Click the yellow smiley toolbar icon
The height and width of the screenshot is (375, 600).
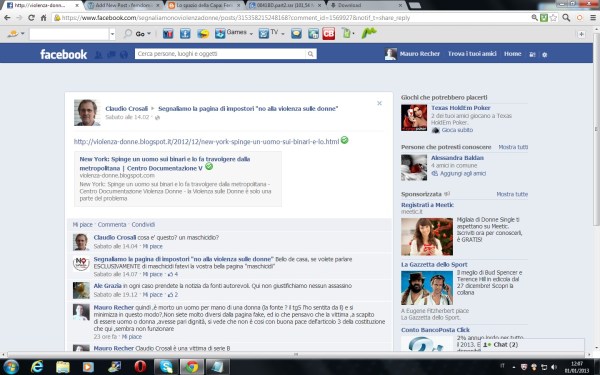[203, 34]
